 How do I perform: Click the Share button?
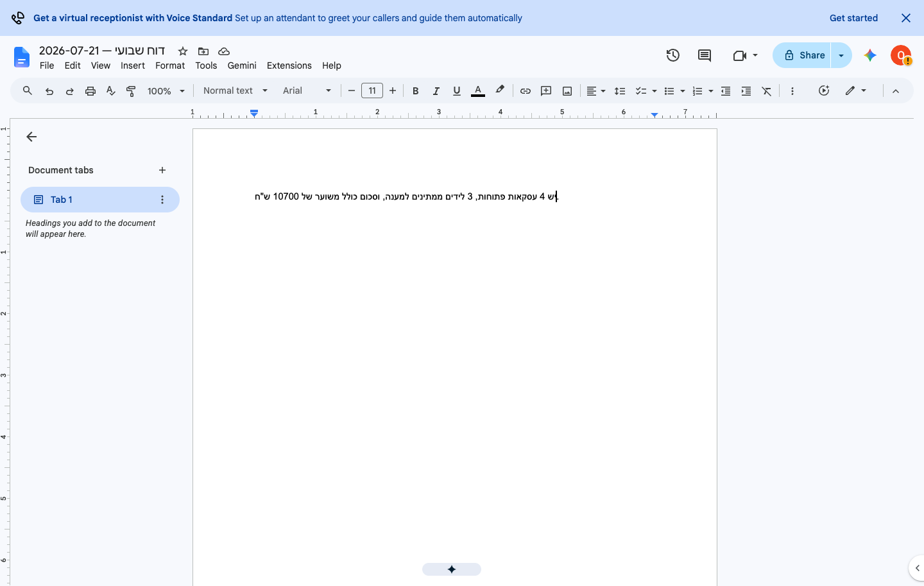click(802, 55)
